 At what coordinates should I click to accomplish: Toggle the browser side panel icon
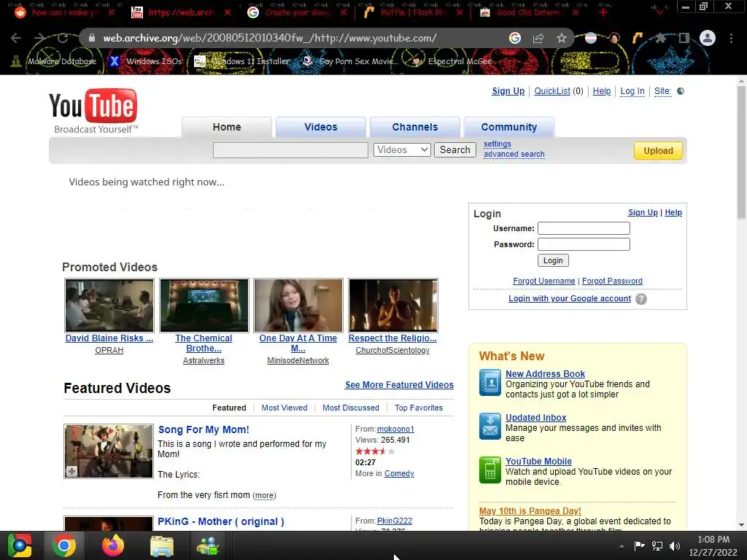point(684,38)
